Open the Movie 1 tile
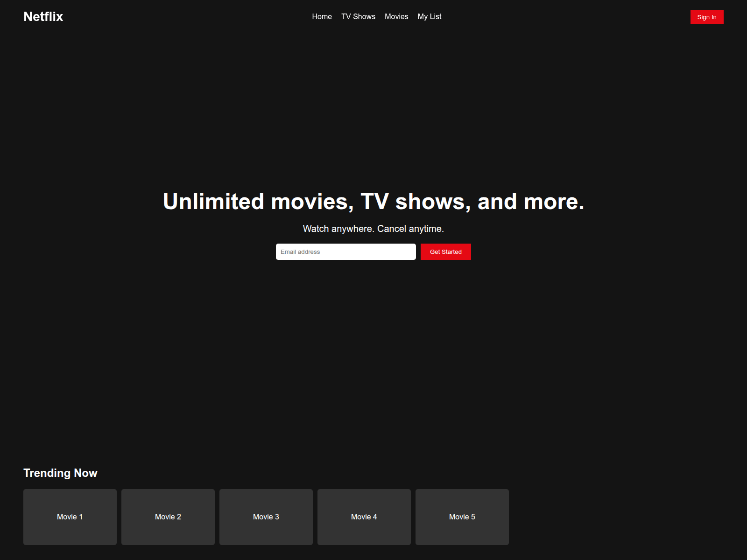The width and height of the screenshot is (747, 560). pyautogui.click(x=70, y=517)
